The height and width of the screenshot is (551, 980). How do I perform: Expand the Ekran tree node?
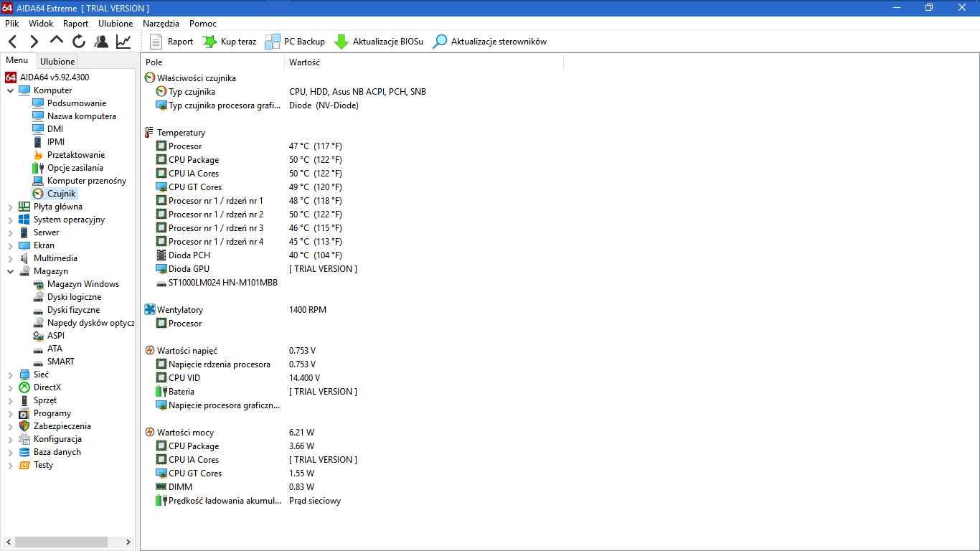coord(10,245)
